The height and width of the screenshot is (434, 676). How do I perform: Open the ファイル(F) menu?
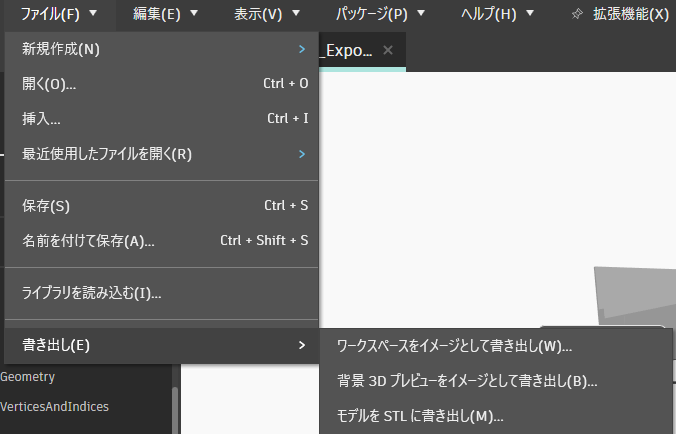pos(59,14)
